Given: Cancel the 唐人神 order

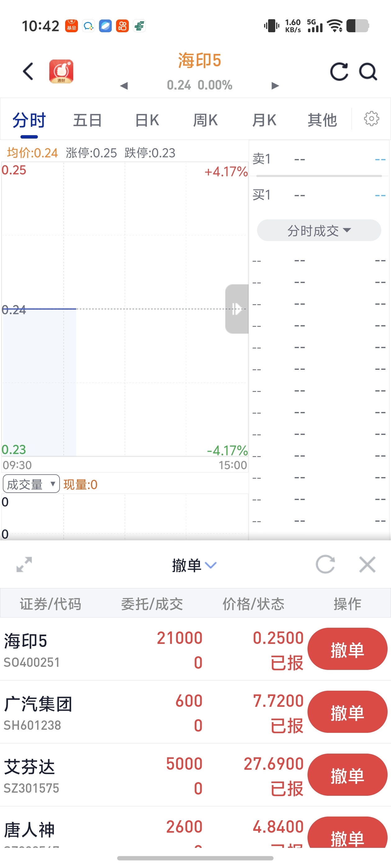Looking at the screenshot, I should (347, 832).
